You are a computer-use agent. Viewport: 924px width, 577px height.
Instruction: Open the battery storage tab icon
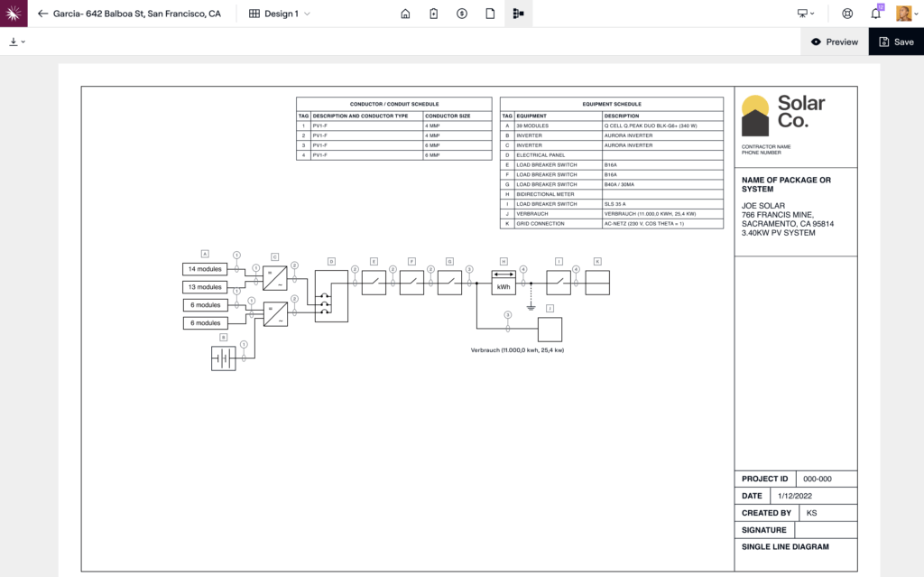(434, 14)
